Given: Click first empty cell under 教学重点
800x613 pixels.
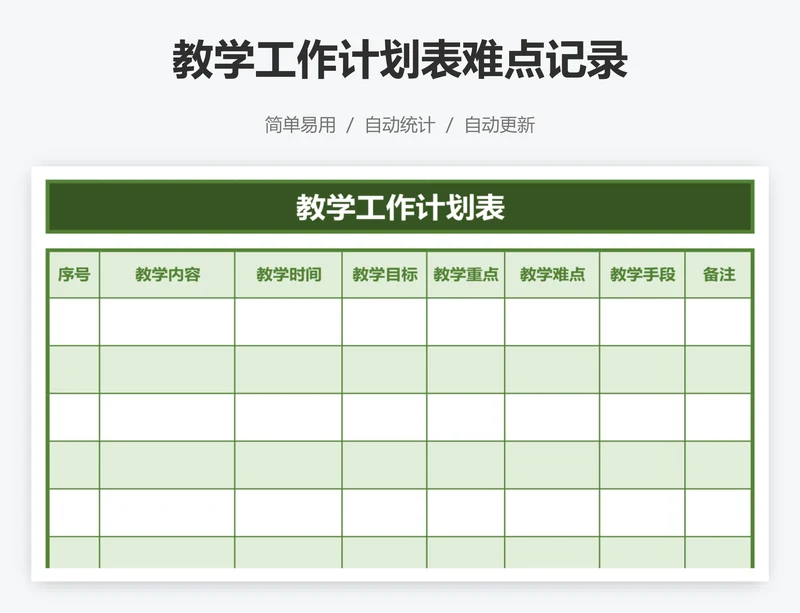Looking at the screenshot, I should [466, 322].
